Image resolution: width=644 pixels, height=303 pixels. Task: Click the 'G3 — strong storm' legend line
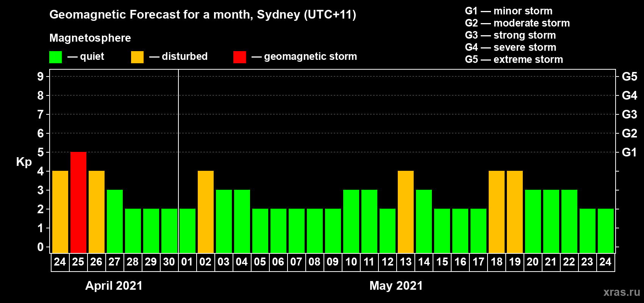(x=510, y=35)
